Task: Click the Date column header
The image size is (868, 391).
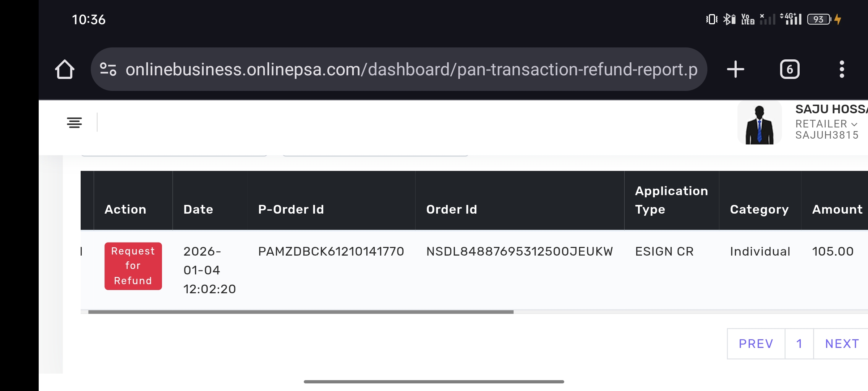Action: click(198, 209)
